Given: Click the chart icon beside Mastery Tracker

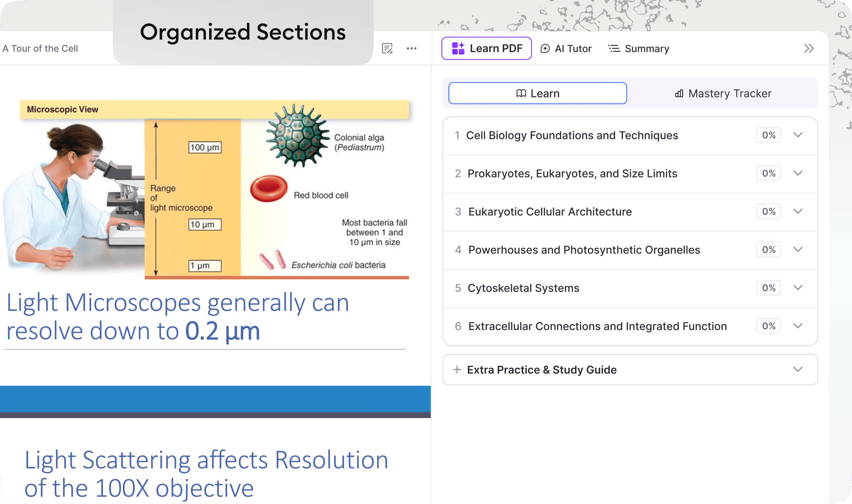Looking at the screenshot, I should [679, 94].
